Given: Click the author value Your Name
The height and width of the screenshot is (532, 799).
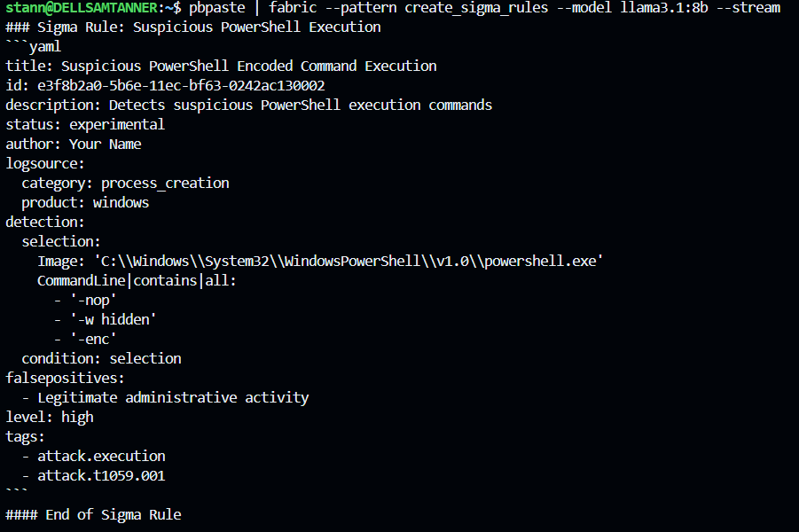Looking at the screenshot, I should pyautogui.click(x=105, y=144).
